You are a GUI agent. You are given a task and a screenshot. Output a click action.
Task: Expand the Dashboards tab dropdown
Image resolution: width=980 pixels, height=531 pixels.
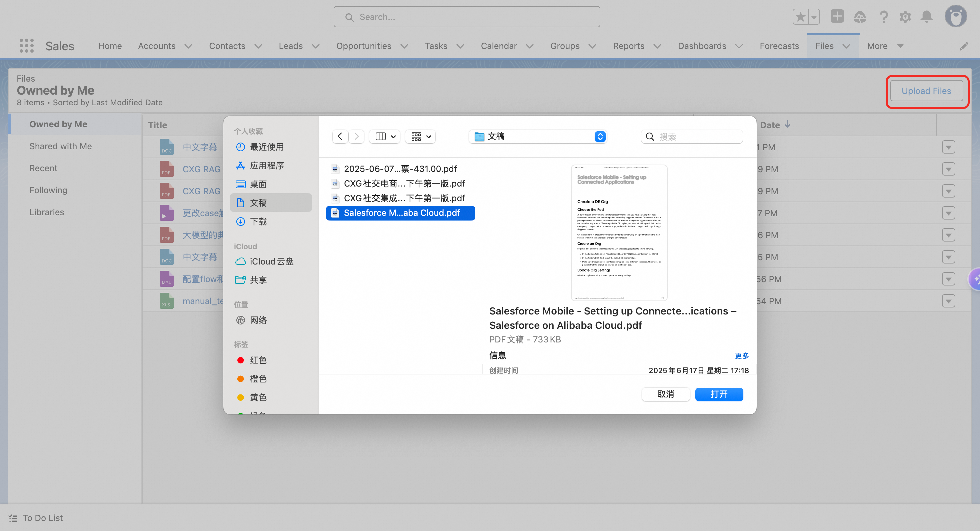click(739, 46)
